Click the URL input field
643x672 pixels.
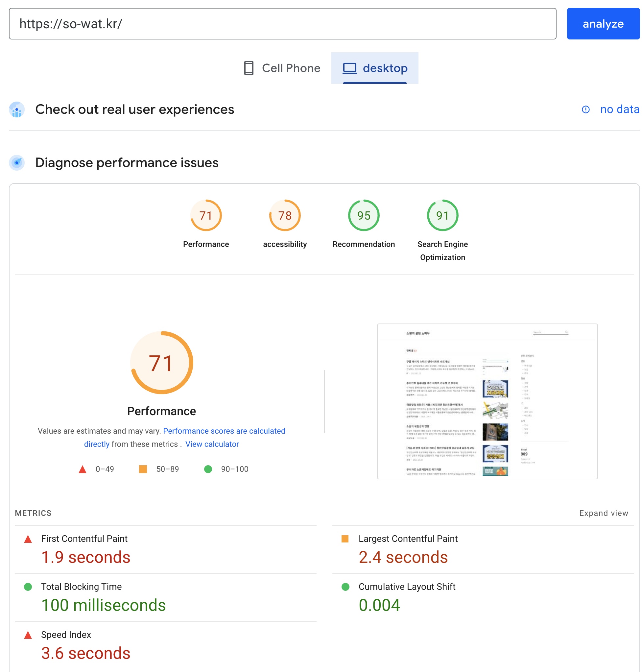click(x=282, y=24)
